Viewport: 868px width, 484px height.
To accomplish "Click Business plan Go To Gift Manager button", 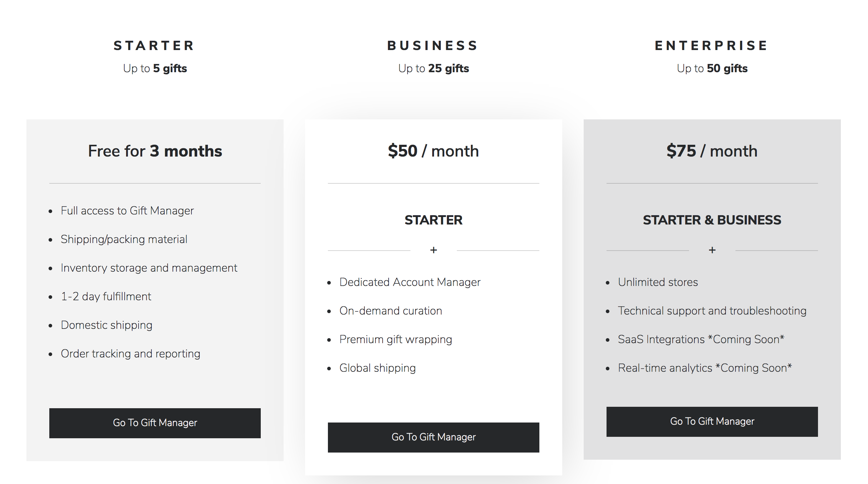I will pos(433,437).
